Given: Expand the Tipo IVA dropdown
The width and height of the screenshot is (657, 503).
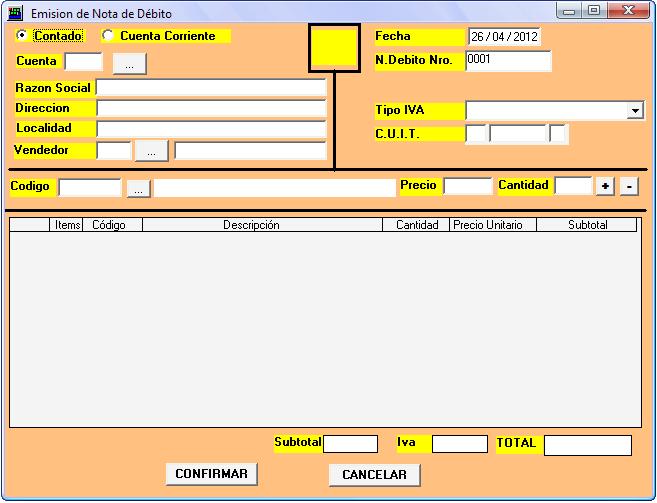Looking at the screenshot, I should (635, 111).
